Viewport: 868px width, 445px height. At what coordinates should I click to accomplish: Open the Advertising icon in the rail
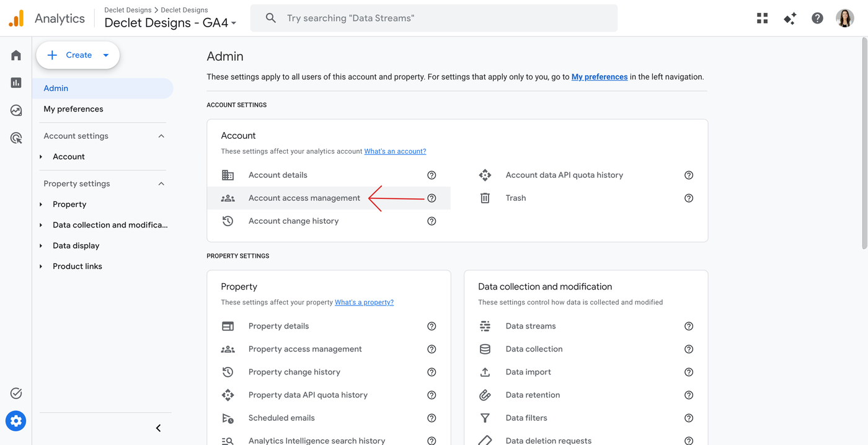point(16,138)
